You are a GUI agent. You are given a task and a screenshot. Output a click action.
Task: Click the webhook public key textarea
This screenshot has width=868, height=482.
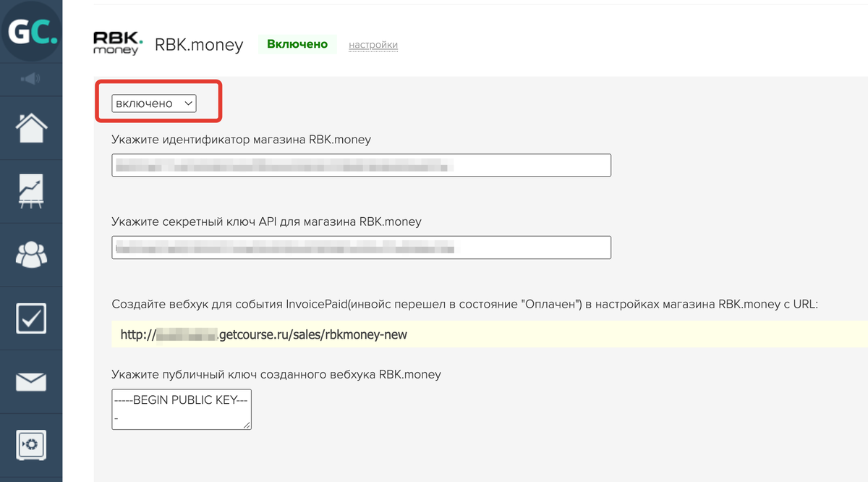pos(182,410)
